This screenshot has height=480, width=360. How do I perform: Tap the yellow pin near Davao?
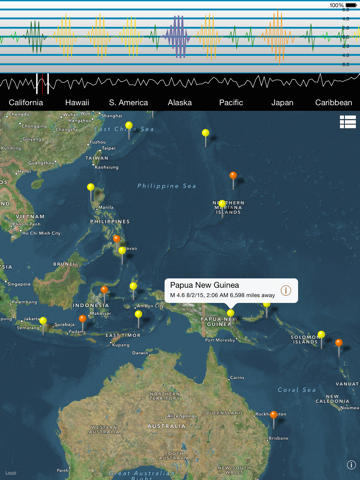coord(122,250)
